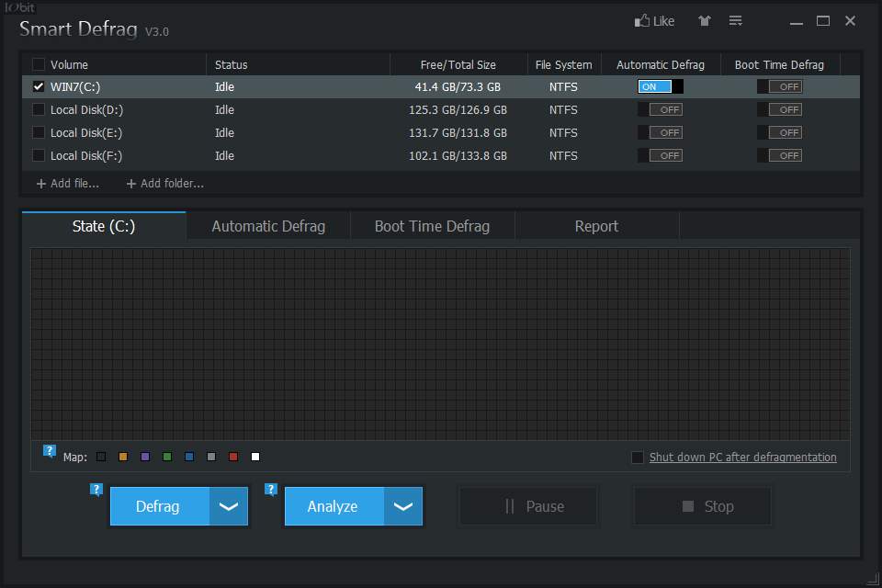
Task: Click the gray map legend swatch
Action: point(211,457)
